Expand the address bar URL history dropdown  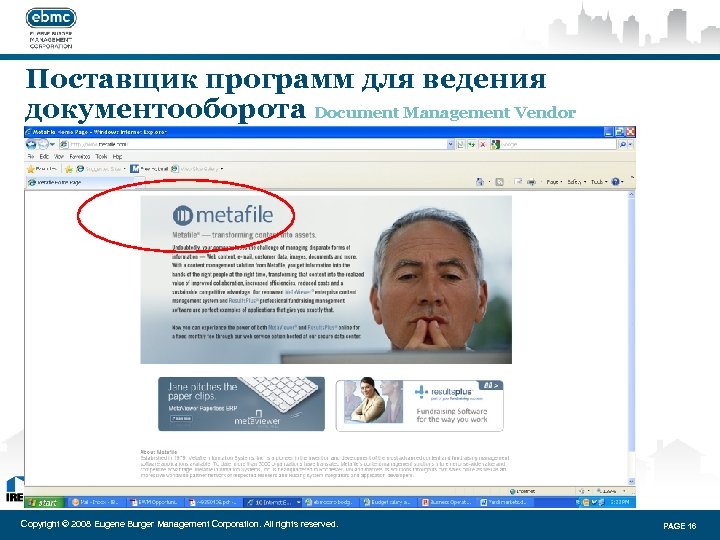tap(450, 145)
